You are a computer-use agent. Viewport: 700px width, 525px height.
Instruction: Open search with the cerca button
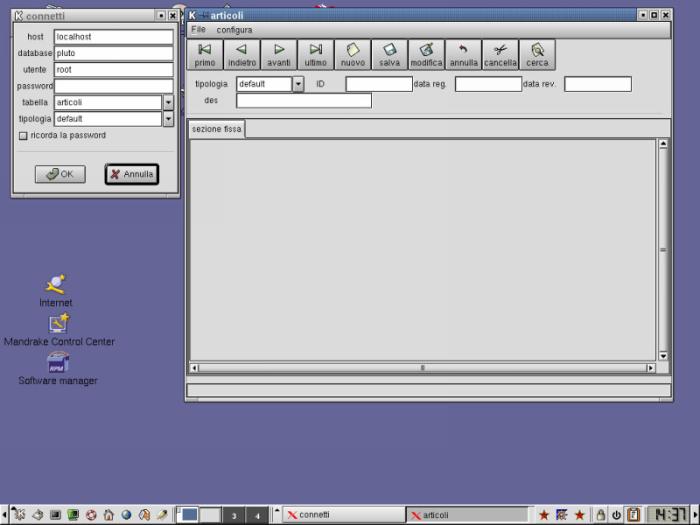[x=537, y=54]
